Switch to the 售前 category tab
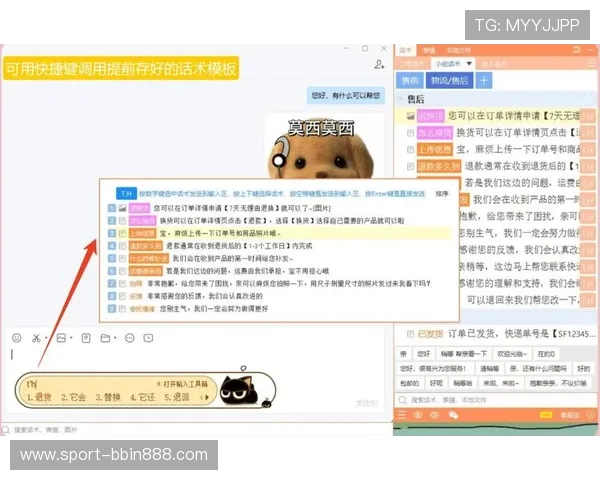Screen dimensions: 600x480 410,80
